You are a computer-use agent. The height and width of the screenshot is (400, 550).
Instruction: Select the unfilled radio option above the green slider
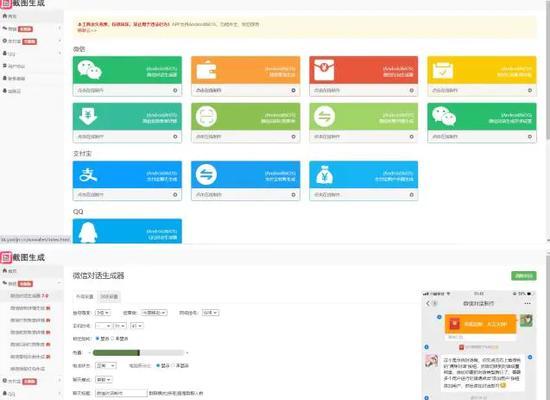(x=112, y=339)
